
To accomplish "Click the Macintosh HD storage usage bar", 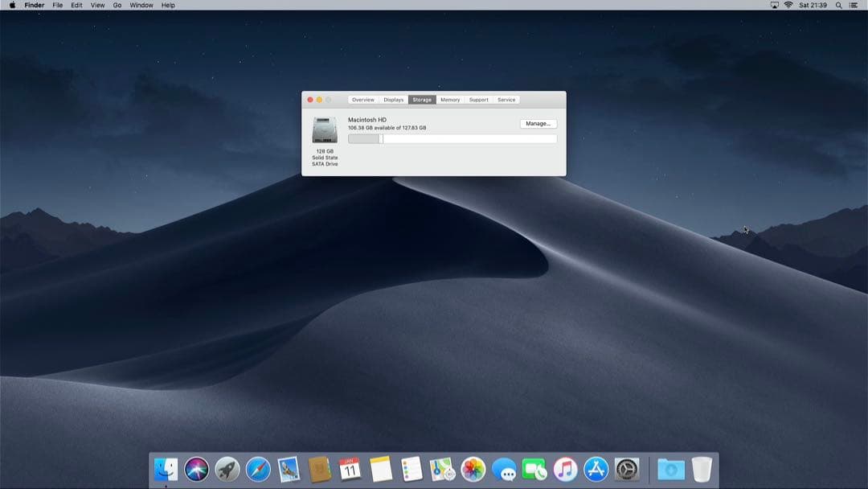I will pos(450,138).
